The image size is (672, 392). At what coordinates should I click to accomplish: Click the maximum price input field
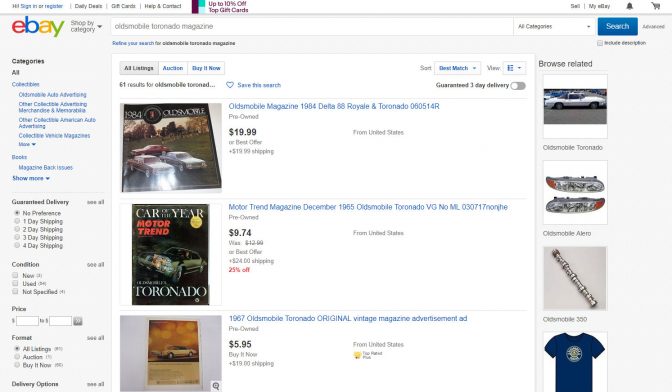point(60,321)
